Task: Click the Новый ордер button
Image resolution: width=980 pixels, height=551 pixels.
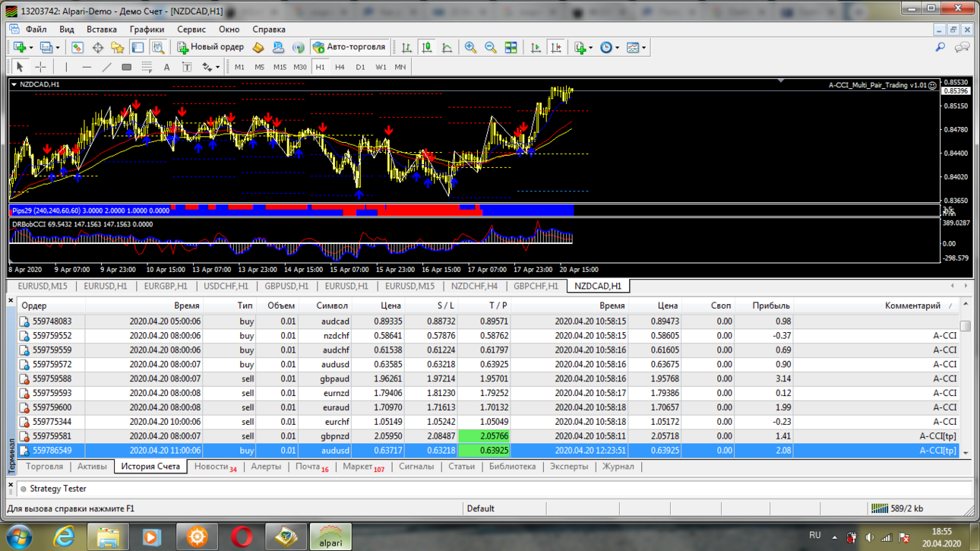Action: coord(210,47)
